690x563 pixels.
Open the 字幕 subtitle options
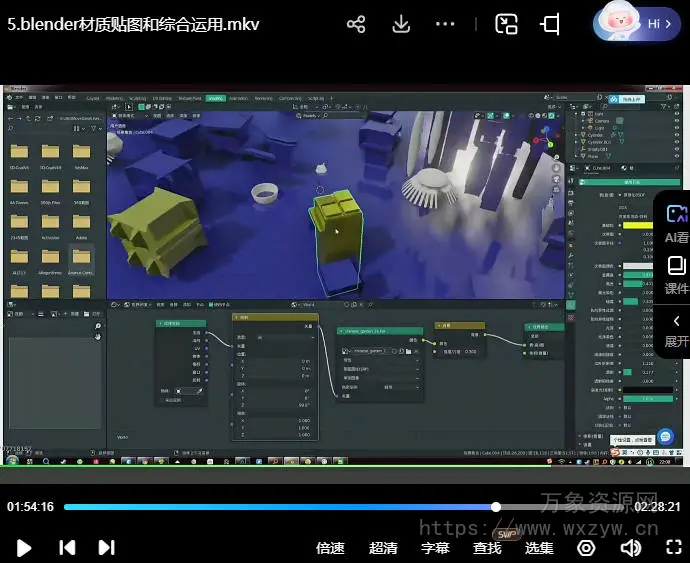[435, 547]
